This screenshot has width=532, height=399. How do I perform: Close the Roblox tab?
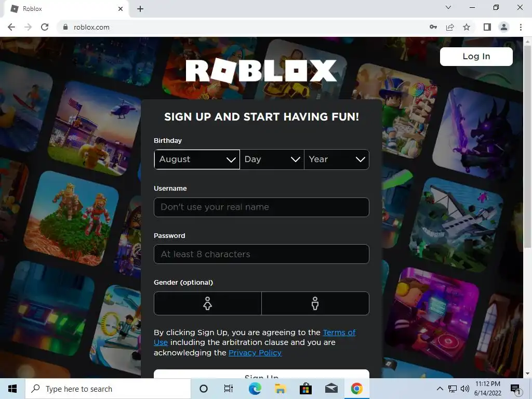121,9
